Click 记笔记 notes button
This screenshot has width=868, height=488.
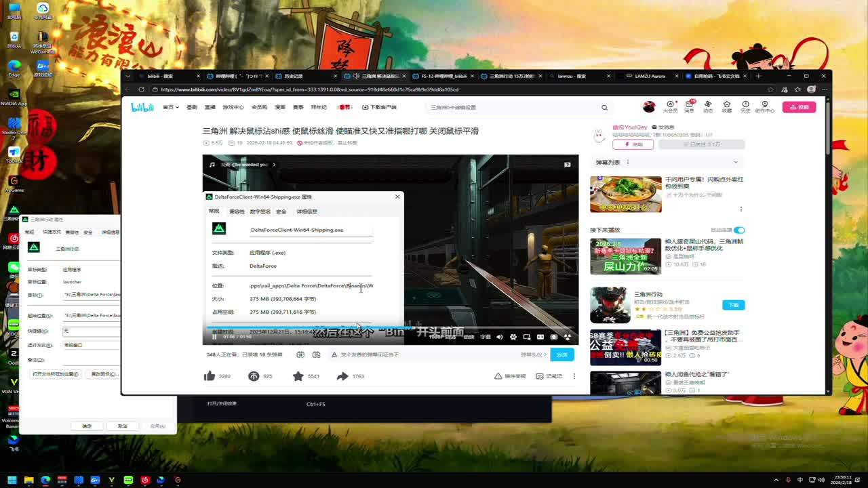click(549, 376)
